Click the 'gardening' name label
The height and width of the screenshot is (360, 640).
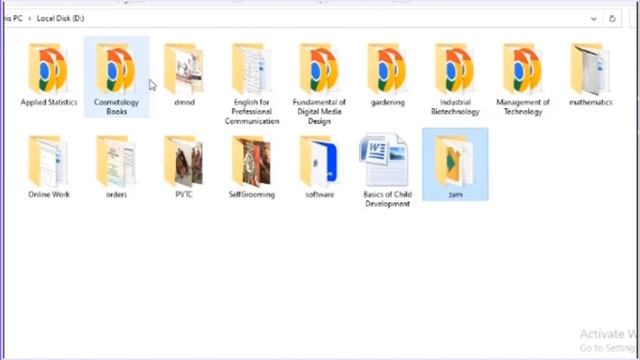(x=388, y=102)
